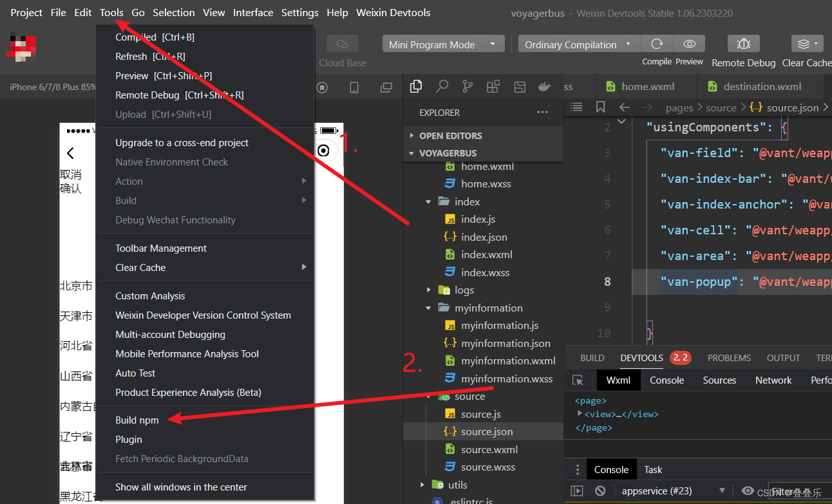Image resolution: width=832 pixels, height=504 pixels.
Task: Click the Cloud Base icon
Action: (343, 44)
